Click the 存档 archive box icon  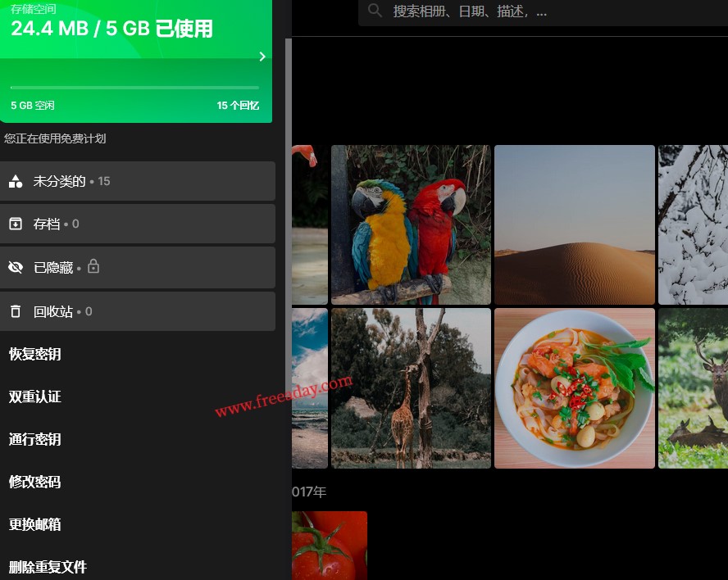(16, 224)
